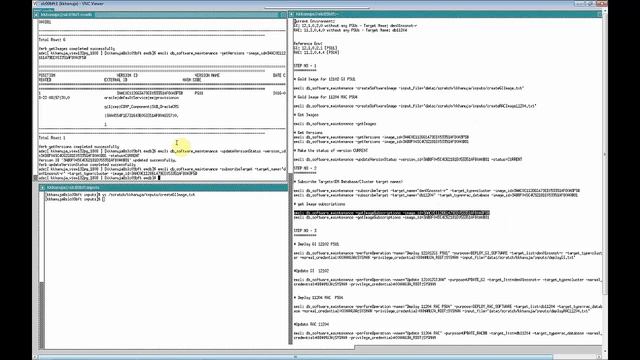The image size is (640, 360).
Task: Click 'Verb getVersions completed successfully' line
Action: (x=79, y=147)
